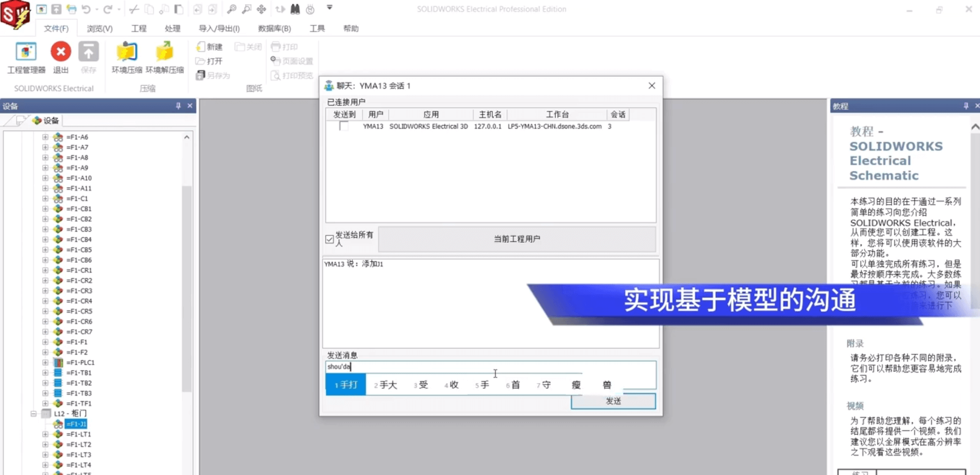Screen dimensions: 980x475
Task: Open quick access toolbar customize dropdown
Action: (330, 8)
